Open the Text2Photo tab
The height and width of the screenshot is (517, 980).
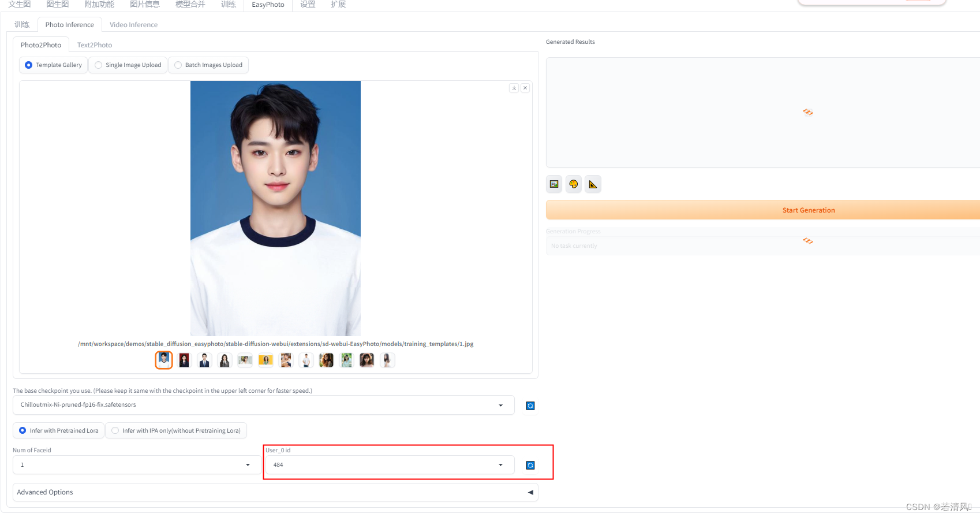point(95,45)
